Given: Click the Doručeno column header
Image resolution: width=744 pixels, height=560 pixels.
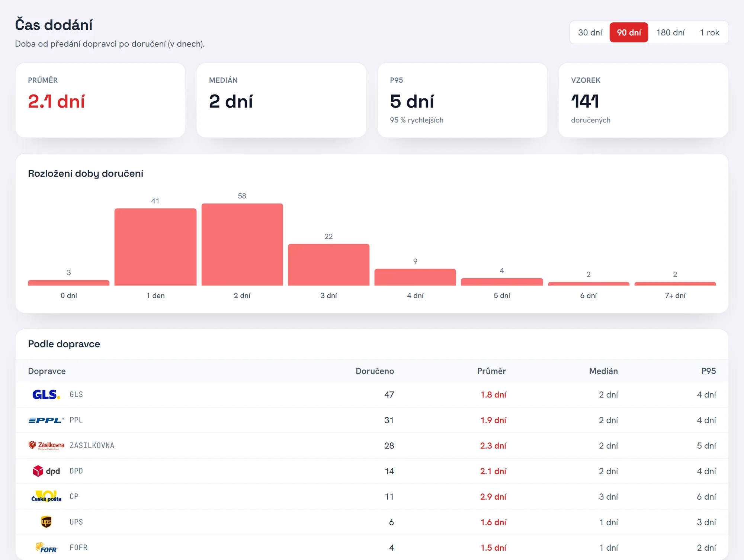Looking at the screenshot, I should point(375,371).
